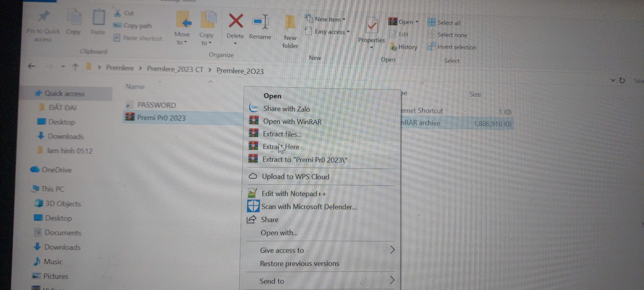This screenshot has width=644, height=290.
Task: Click Invert selection in the ribbon
Action: [452, 47]
